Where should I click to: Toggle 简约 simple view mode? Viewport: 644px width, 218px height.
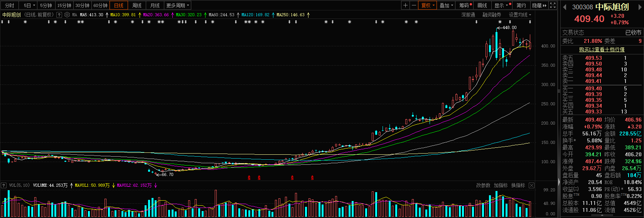coord(521,5)
